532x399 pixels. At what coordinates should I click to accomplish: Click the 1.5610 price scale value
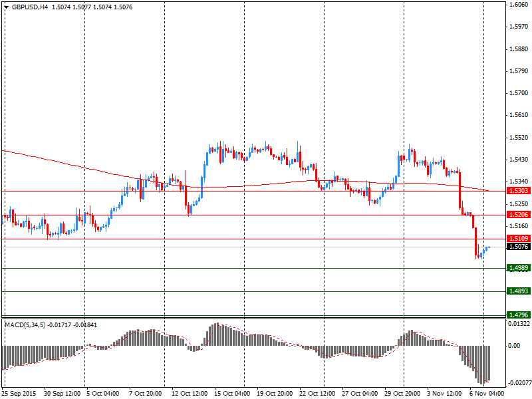point(519,115)
